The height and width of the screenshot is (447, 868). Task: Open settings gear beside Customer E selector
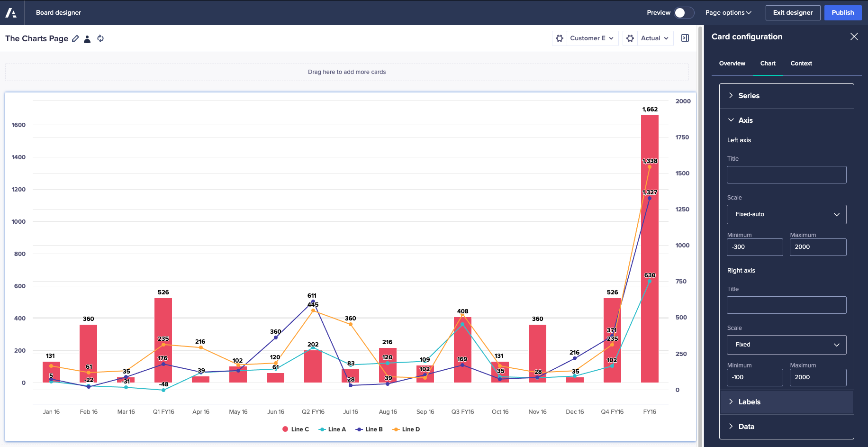560,38
